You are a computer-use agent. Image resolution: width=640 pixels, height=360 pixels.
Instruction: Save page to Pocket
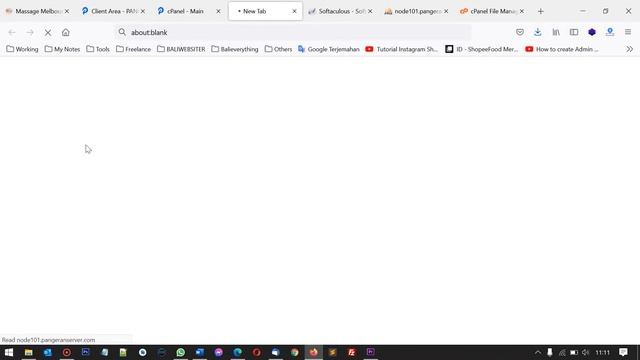pyautogui.click(x=520, y=32)
